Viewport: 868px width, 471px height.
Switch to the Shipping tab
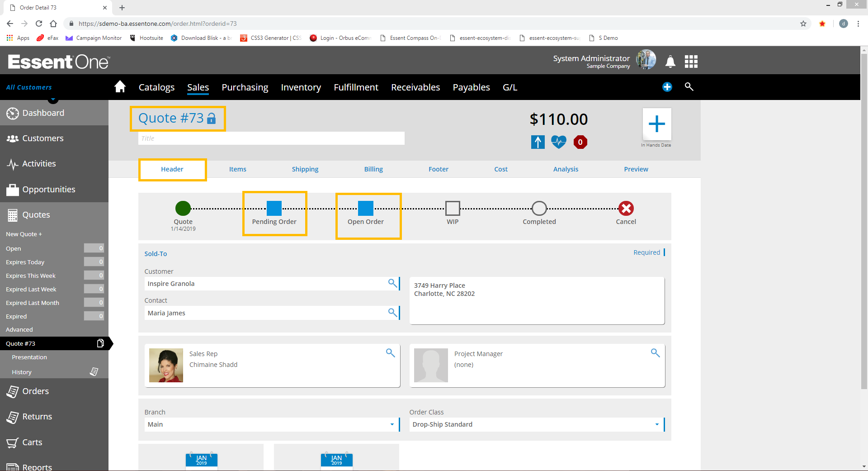pos(305,169)
